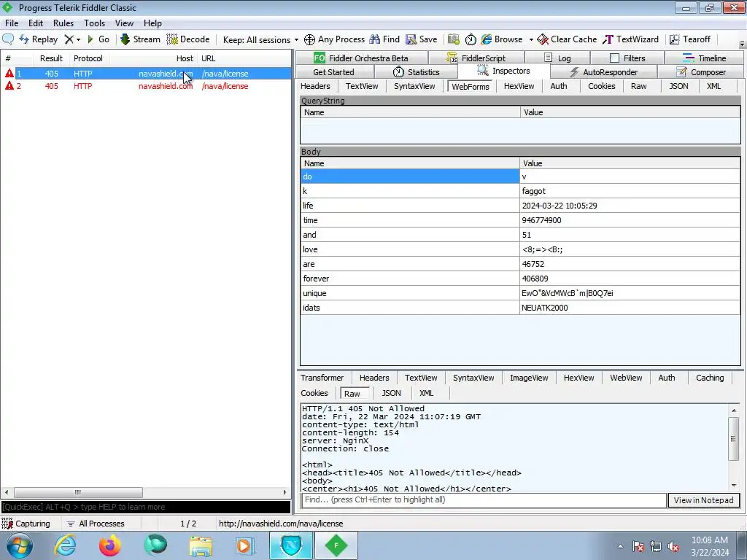Viewport: 747px width, 560px height.
Task: Click the timer stopwatch icon
Action: tap(471, 39)
